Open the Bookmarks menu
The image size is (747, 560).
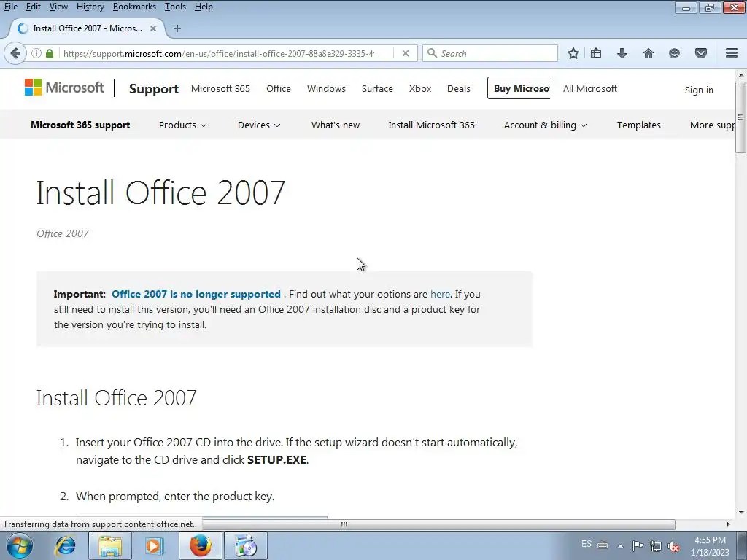pyautogui.click(x=134, y=7)
